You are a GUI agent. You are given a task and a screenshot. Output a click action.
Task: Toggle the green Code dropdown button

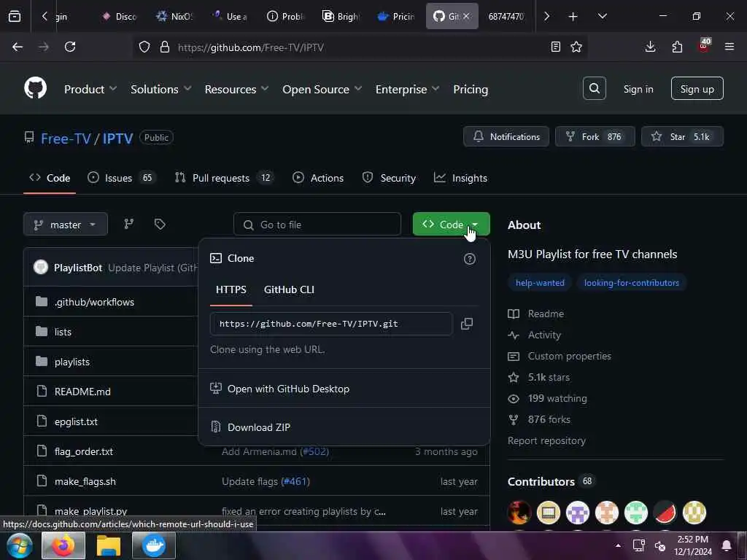[451, 225]
